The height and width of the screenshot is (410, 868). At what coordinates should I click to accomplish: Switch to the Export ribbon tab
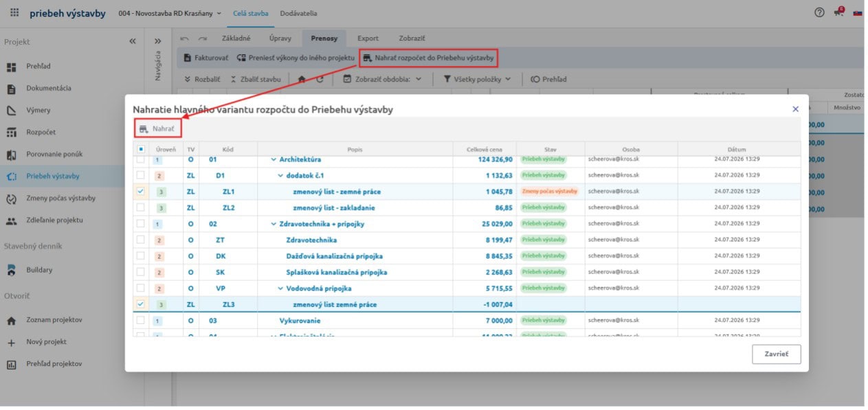368,38
